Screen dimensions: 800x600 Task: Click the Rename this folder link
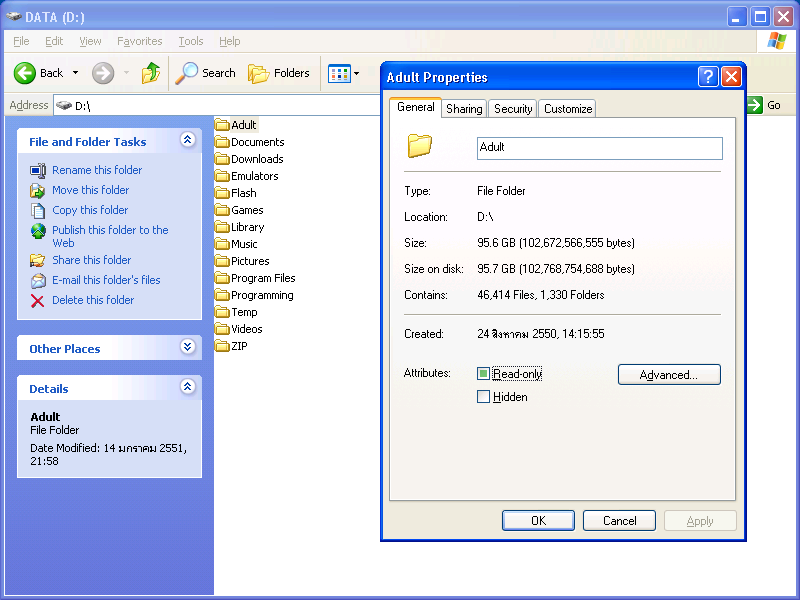(97, 170)
